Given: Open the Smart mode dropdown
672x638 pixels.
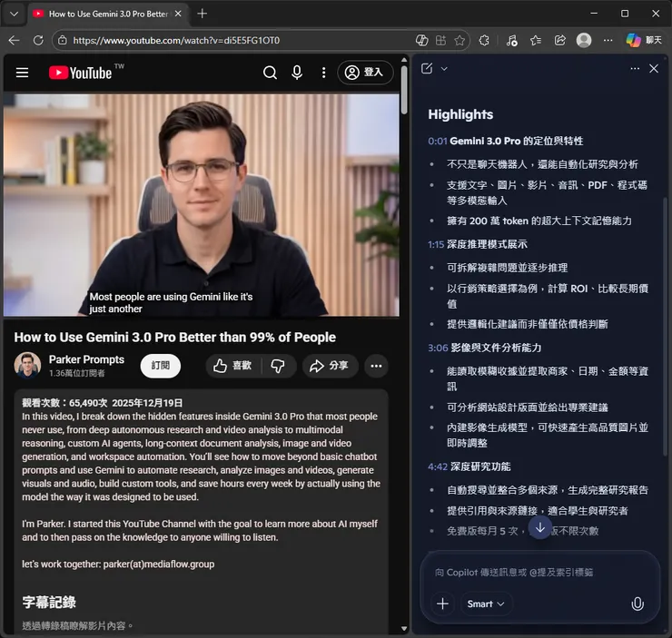Looking at the screenshot, I should click(x=486, y=604).
